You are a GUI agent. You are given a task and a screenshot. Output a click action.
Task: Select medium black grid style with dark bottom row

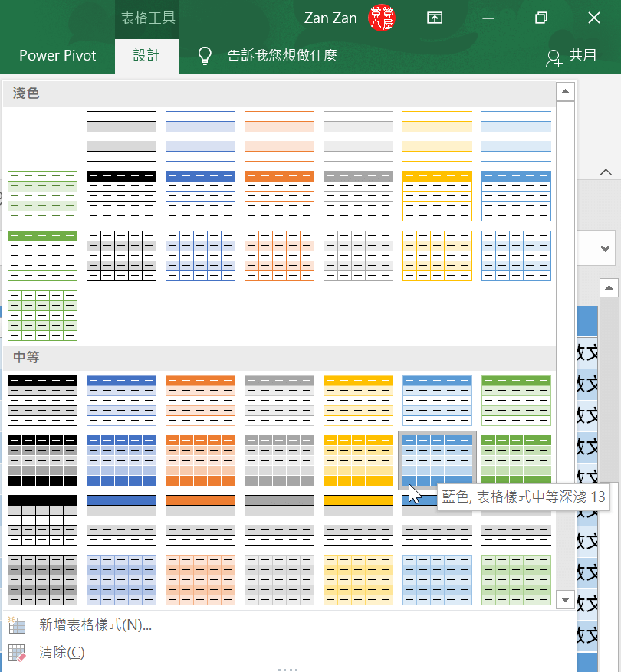(42, 461)
